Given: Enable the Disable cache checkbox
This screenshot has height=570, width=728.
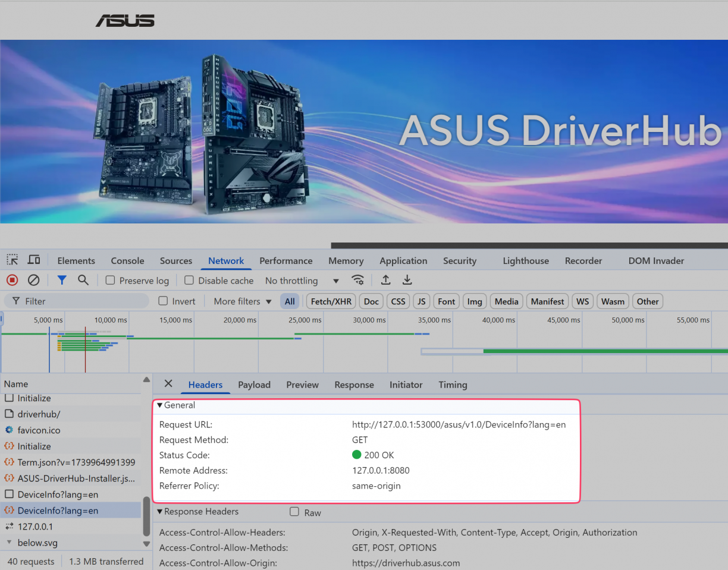Looking at the screenshot, I should click(x=189, y=281).
